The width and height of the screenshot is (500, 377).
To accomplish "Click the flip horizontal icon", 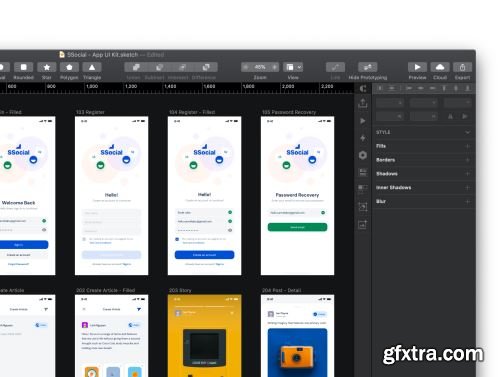I will pyautogui.click(x=450, y=116).
